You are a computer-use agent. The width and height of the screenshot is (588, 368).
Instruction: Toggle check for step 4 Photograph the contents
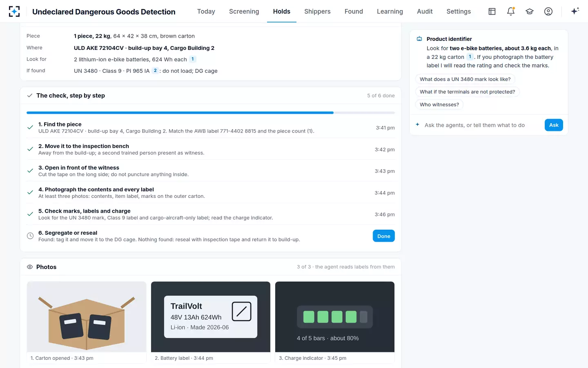point(30,193)
